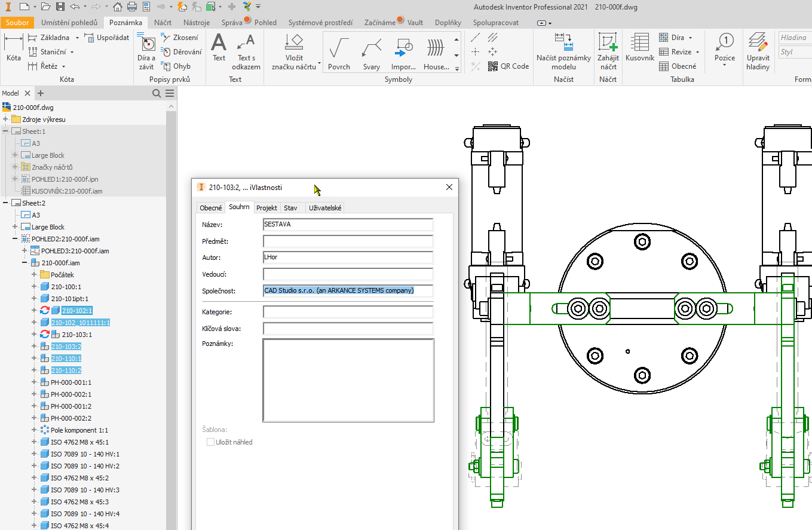812x530 pixels.
Task: Click the Svary weld symbol tool
Action: click(371, 51)
